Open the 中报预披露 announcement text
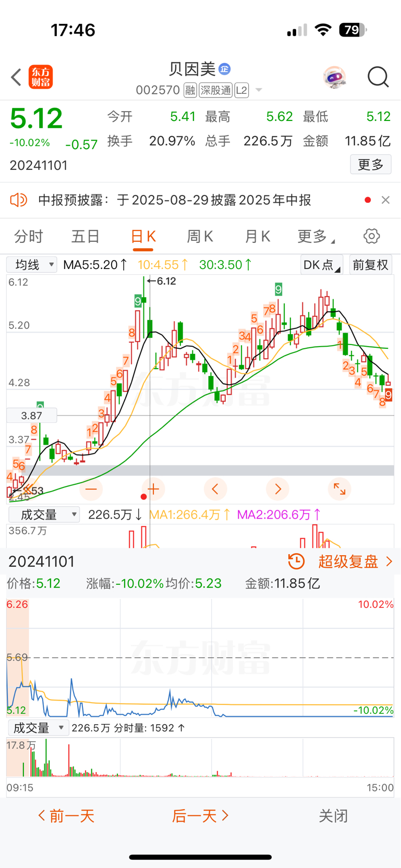Image resolution: width=401 pixels, height=868 pixels. [x=175, y=200]
